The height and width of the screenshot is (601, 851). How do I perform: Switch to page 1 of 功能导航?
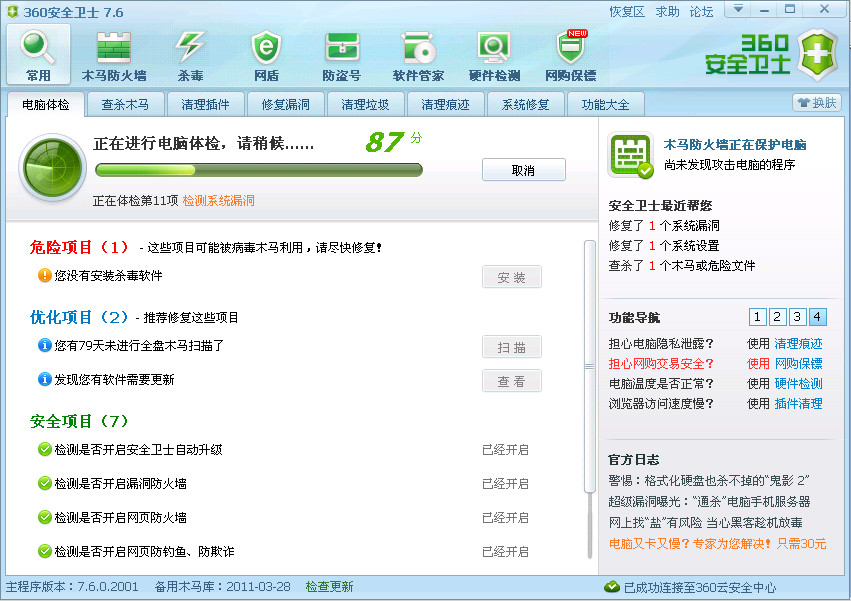pyautogui.click(x=757, y=317)
